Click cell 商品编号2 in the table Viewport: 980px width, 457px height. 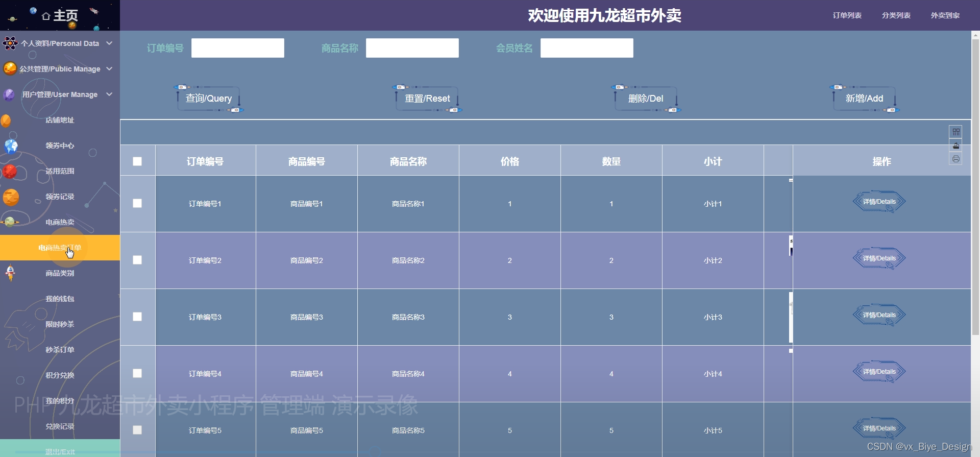coord(307,260)
